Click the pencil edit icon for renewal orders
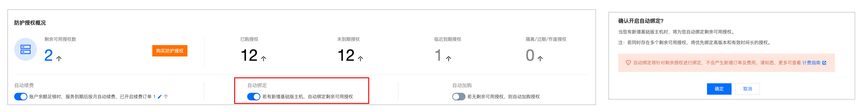The width and height of the screenshot is (868, 112). 160,97
